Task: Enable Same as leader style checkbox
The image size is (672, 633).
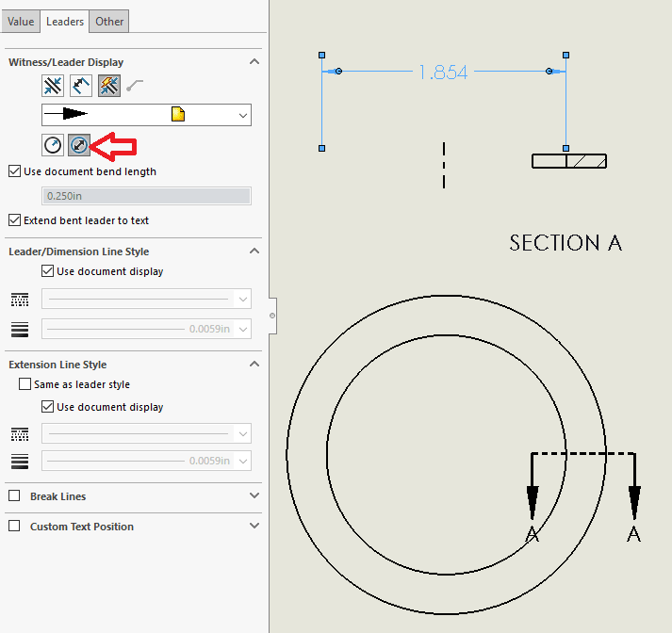Action: [x=25, y=383]
